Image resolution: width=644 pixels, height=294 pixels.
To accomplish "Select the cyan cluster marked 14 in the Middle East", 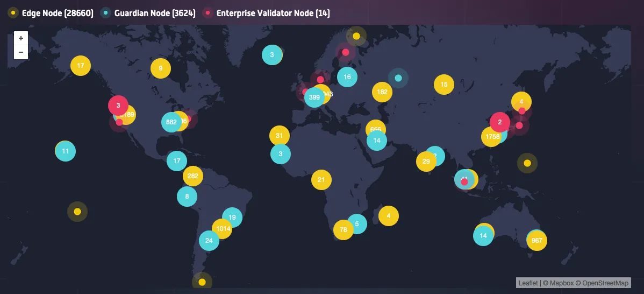I will click(x=377, y=140).
